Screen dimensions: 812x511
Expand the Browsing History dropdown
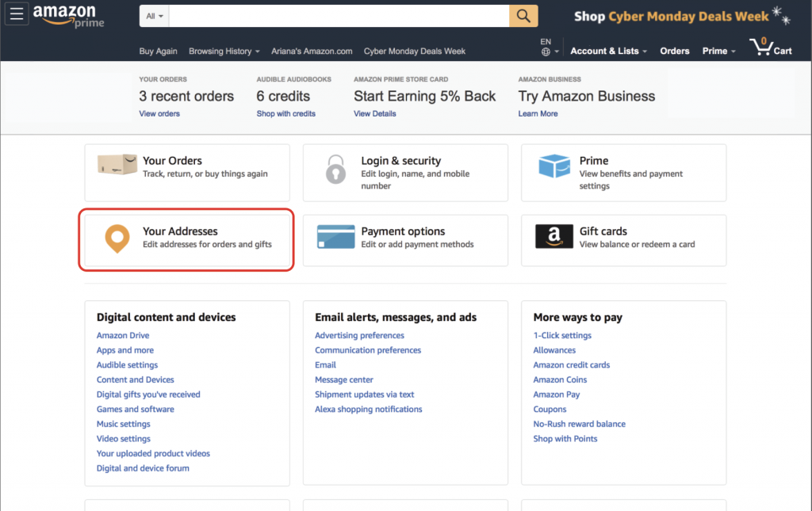(x=224, y=51)
